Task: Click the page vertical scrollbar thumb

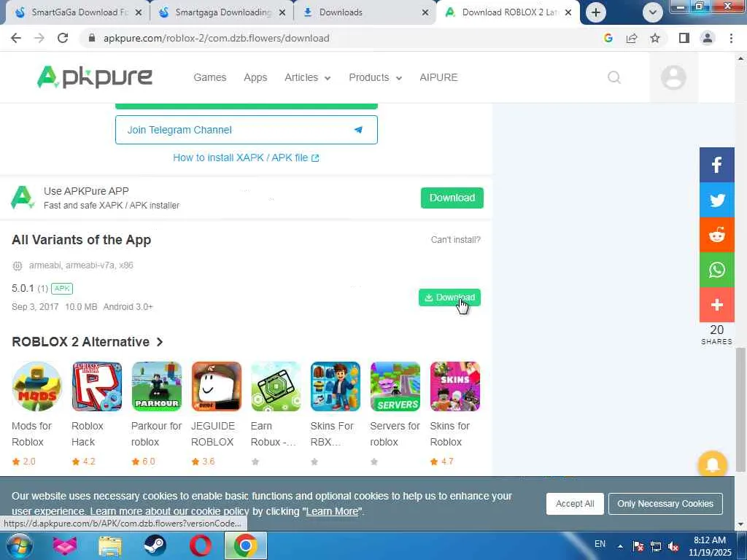Action: pyautogui.click(x=740, y=410)
